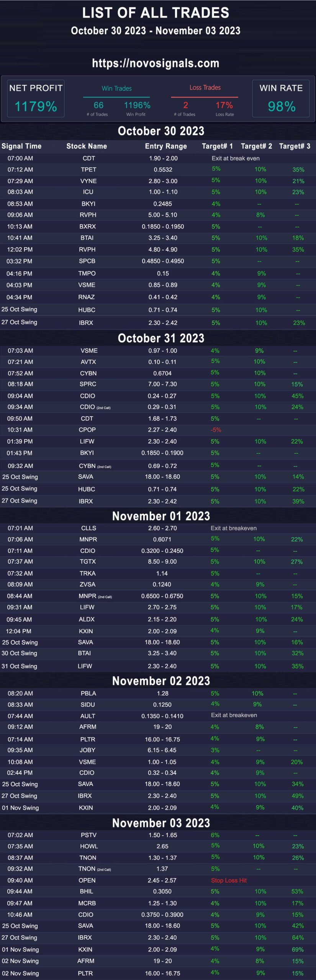316x980 pixels.
Task: Select the WIN RATE 98% box
Action: (281, 99)
